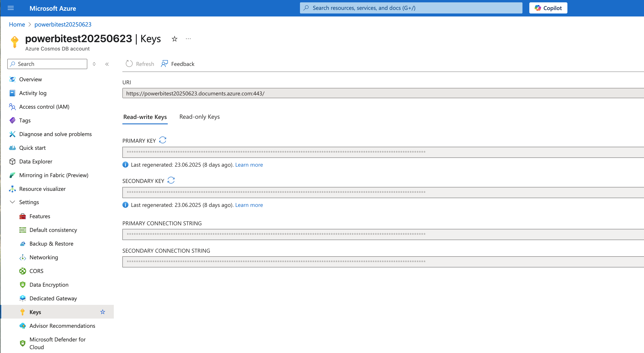The height and width of the screenshot is (353, 644).
Task: Regenerate the secondary key
Action: [x=171, y=180]
